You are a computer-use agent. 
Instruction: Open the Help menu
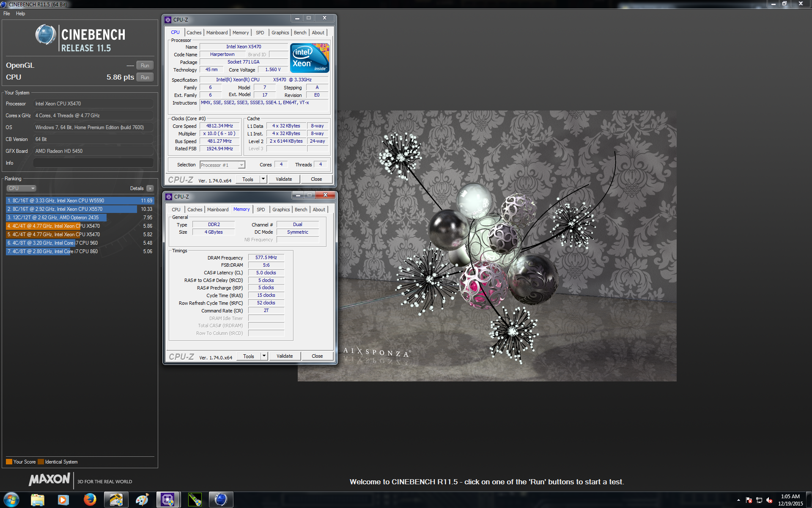click(x=21, y=14)
